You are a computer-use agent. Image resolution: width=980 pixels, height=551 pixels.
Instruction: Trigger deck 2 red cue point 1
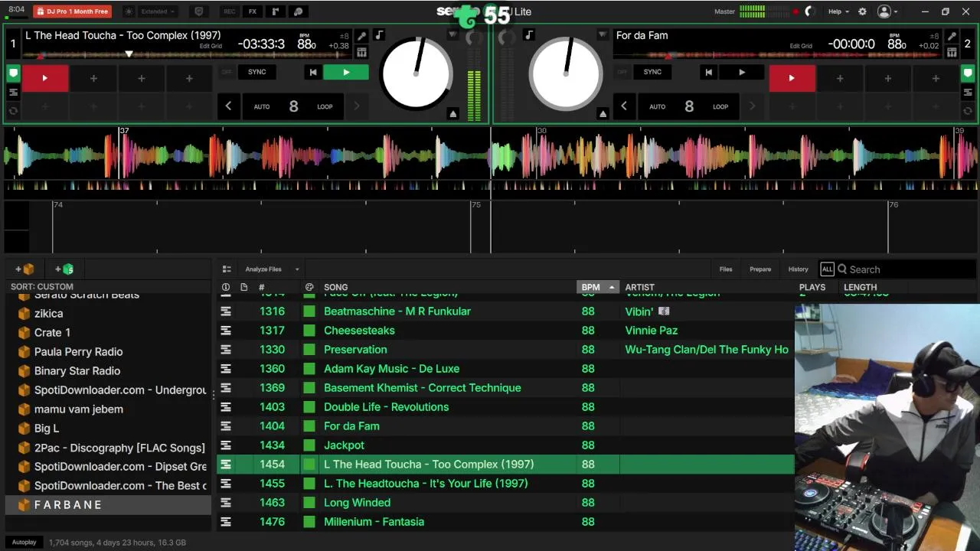(x=792, y=78)
